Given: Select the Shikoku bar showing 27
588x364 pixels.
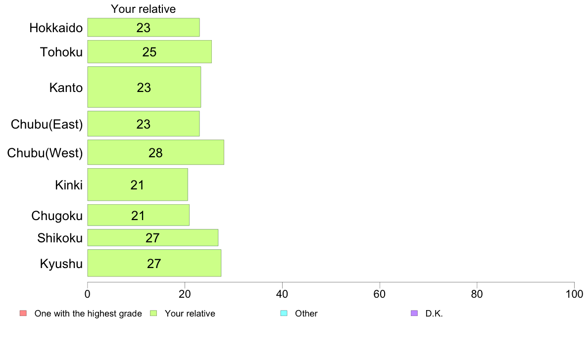Looking at the screenshot, I should click(x=153, y=238).
